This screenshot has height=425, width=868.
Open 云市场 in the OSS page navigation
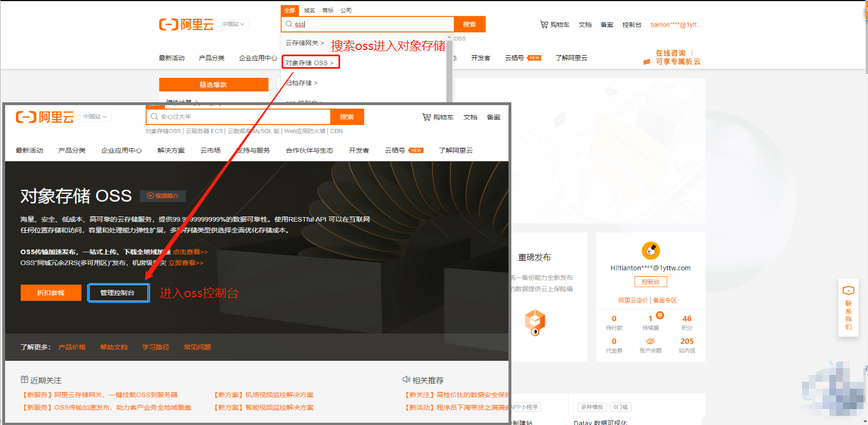click(210, 151)
